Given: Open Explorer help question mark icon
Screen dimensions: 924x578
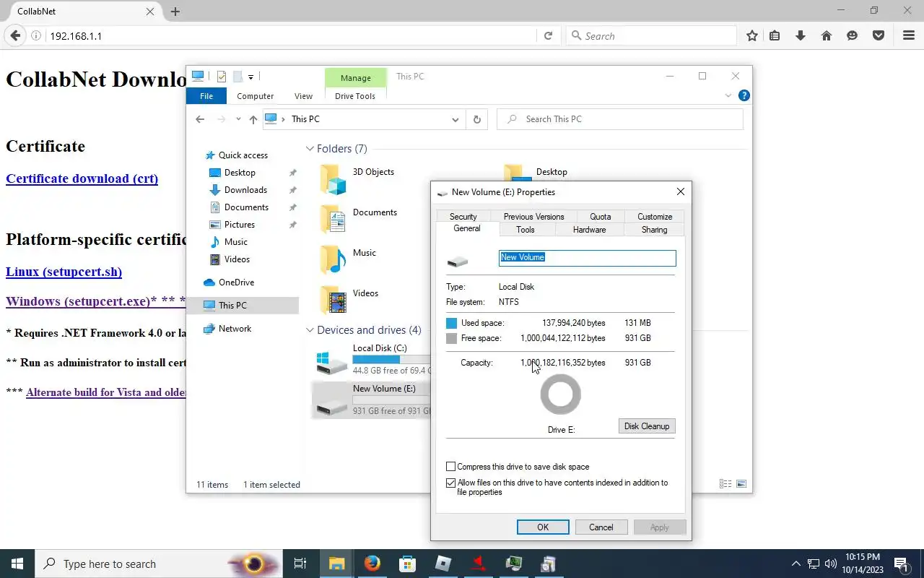Looking at the screenshot, I should coord(744,95).
